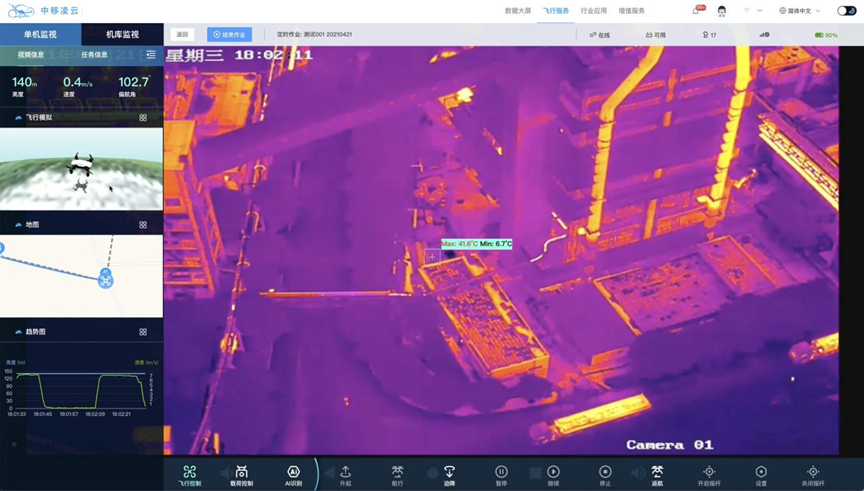Select the 飞行控制 flight control icon
This screenshot has height=491, width=864.
click(189, 475)
